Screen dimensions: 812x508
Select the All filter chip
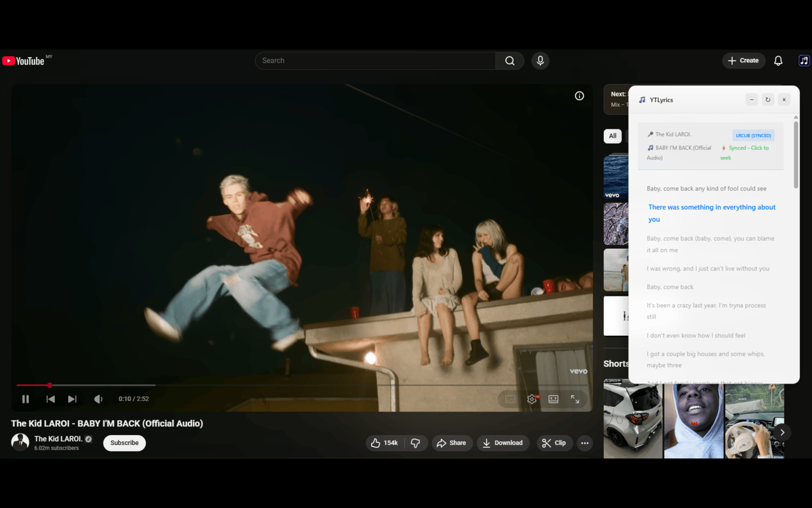tap(612, 136)
